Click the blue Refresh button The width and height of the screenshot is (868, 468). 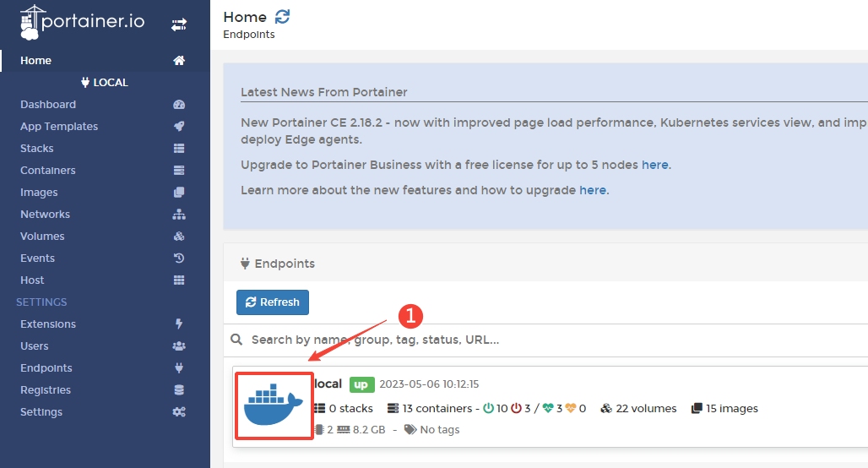tap(273, 302)
